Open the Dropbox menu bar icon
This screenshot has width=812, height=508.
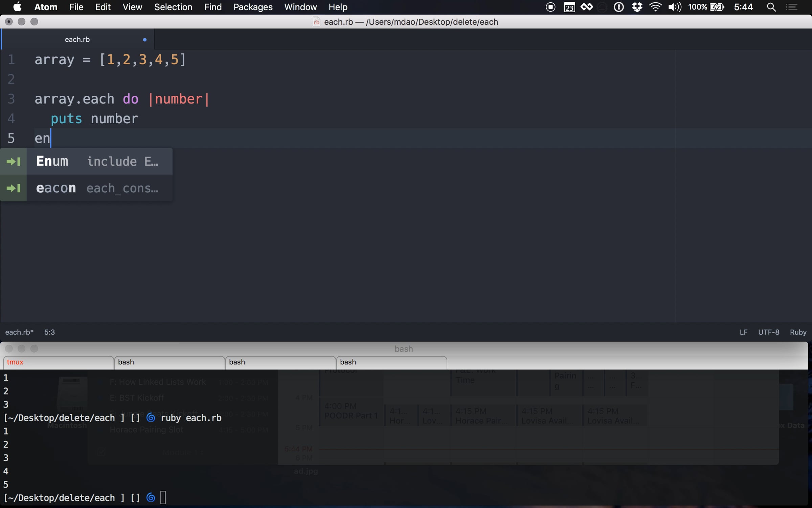coord(637,7)
